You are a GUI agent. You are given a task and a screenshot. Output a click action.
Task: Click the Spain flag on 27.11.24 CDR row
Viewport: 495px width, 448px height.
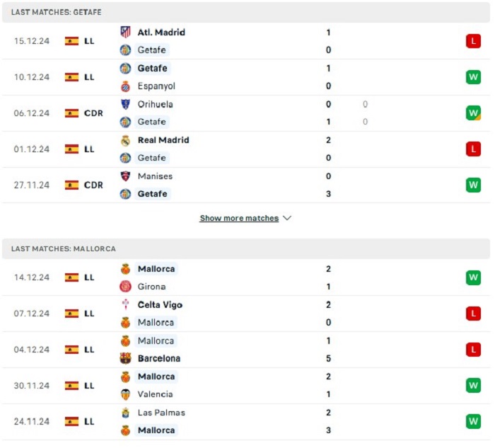pos(71,185)
